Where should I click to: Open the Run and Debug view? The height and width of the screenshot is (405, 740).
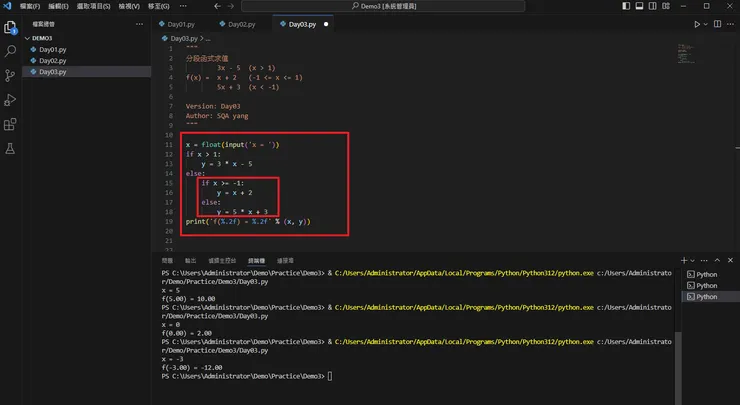(x=11, y=99)
